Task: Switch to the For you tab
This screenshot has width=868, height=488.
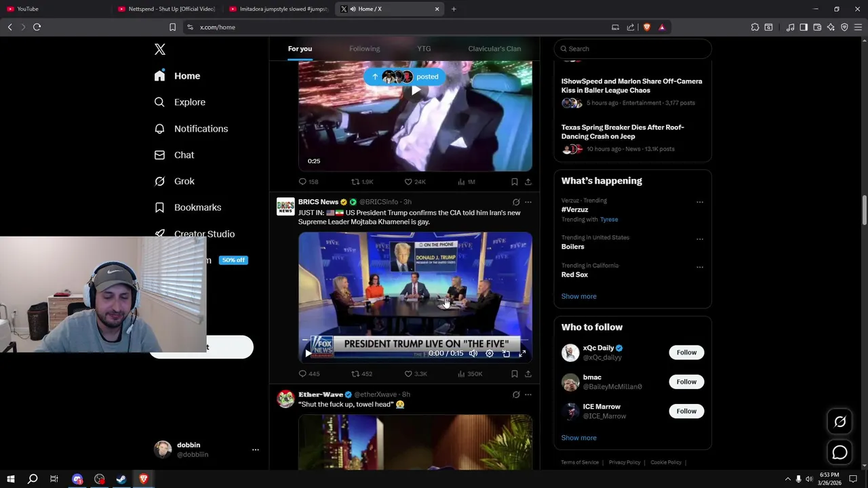Action: point(300,49)
